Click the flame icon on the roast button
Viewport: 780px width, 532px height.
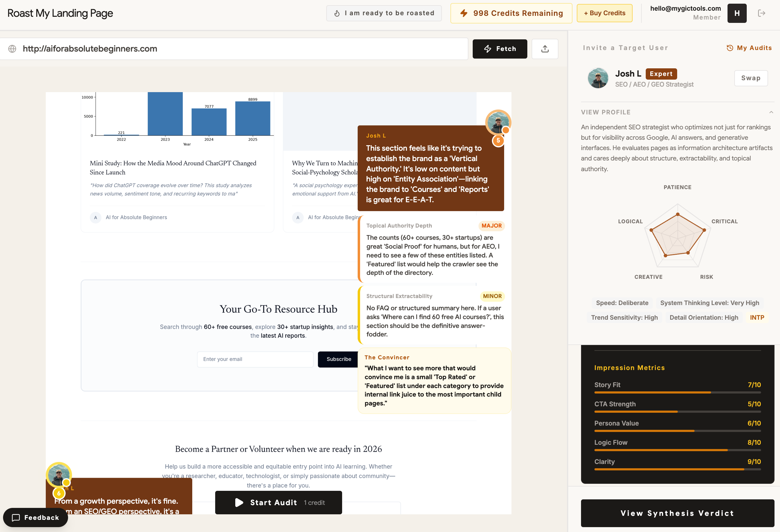click(337, 13)
